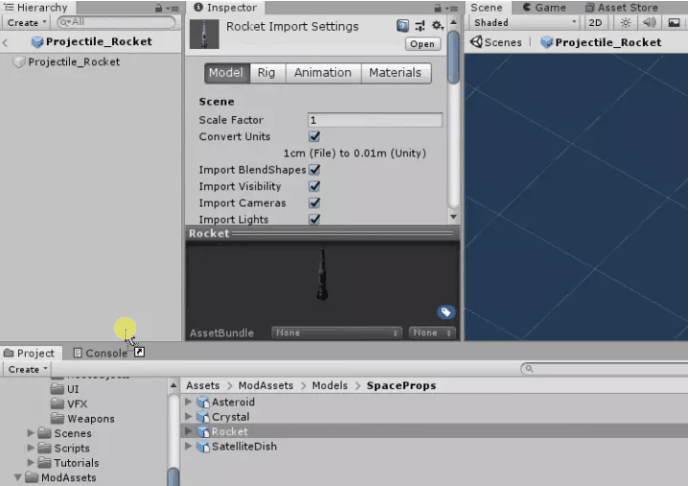Toggle 2D scene view mode
This screenshot has width=691, height=486.
tap(595, 22)
